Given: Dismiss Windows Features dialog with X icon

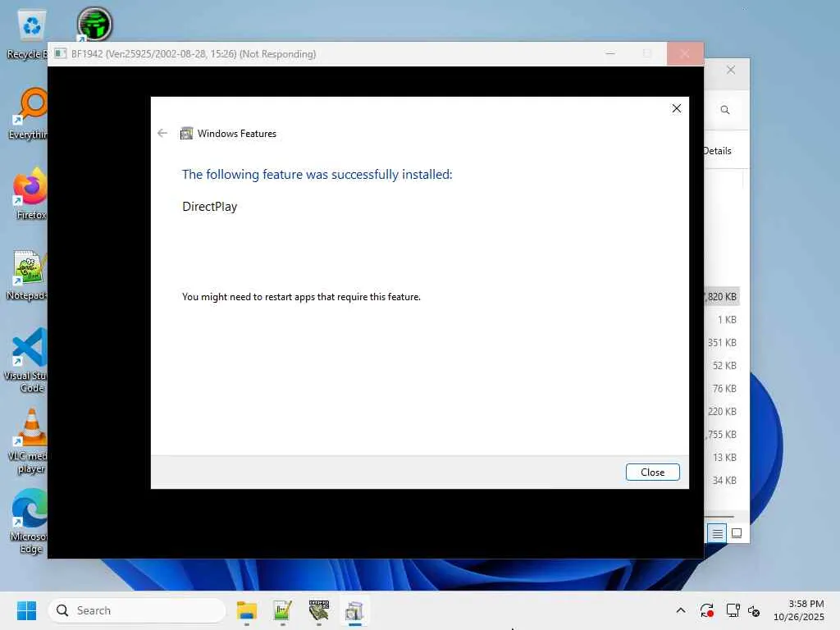Looking at the screenshot, I should (x=677, y=108).
